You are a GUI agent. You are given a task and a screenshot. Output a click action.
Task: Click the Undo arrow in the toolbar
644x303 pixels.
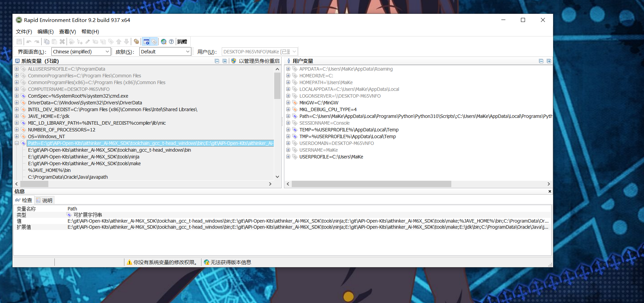tap(29, 42)
